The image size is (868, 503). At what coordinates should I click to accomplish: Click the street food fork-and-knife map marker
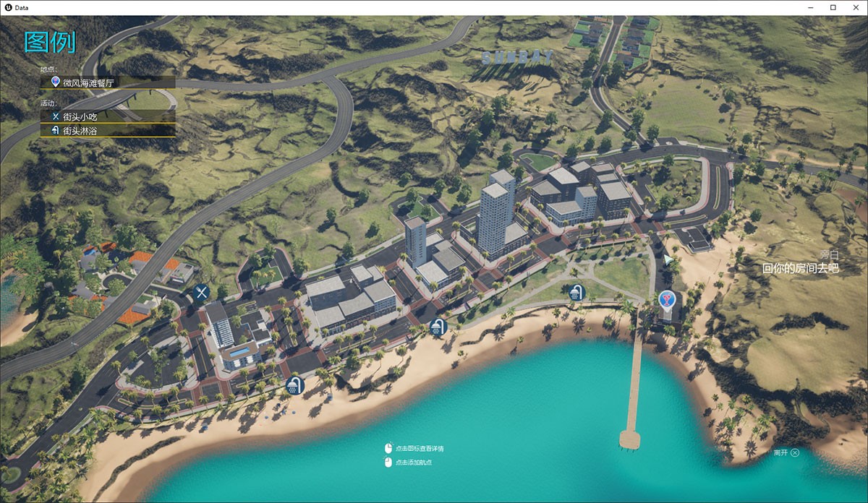(x=201, y=293)
